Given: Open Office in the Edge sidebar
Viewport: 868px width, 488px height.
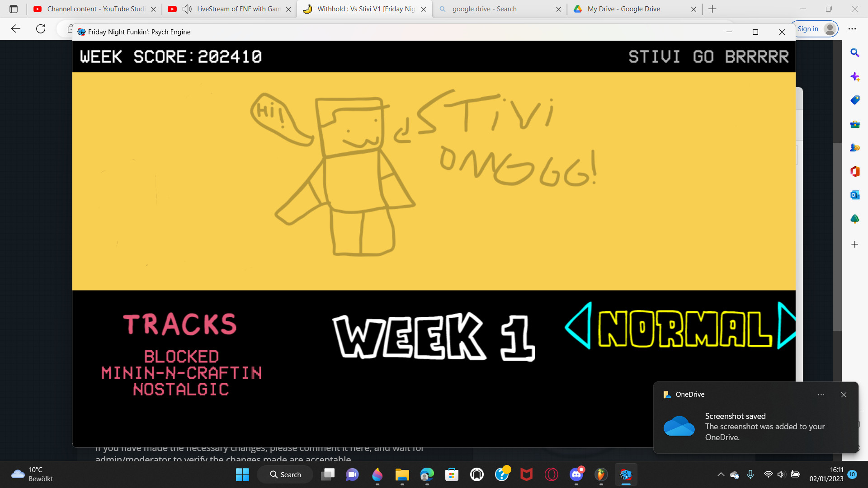Looking at the screenshot, I should [854, 171].
